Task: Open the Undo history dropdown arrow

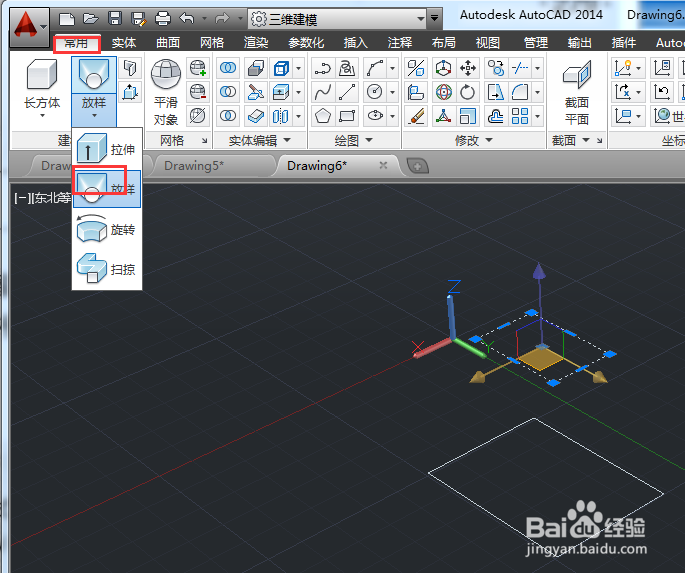Action: point(204,19)
